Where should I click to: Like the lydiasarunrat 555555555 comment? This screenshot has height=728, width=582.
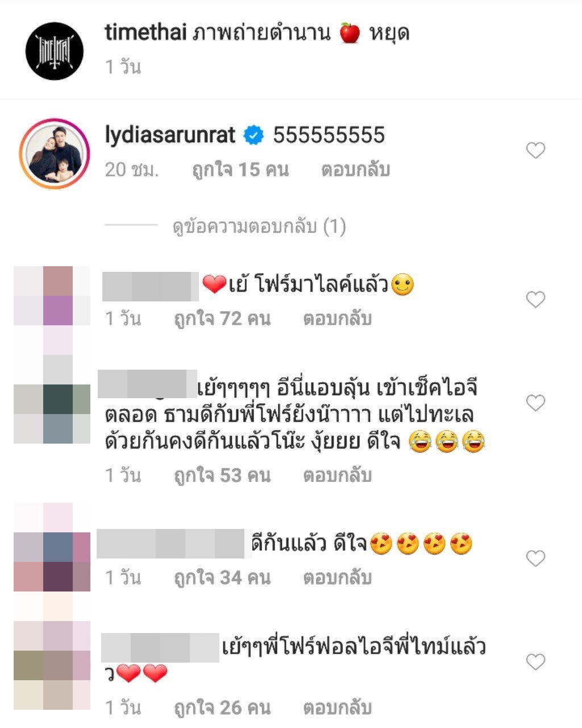pos(535,151)
